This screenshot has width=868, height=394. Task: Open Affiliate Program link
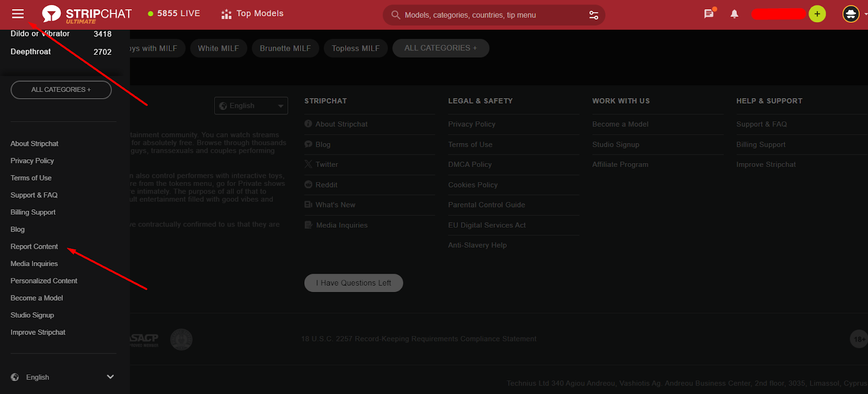[x=620, y=165]
